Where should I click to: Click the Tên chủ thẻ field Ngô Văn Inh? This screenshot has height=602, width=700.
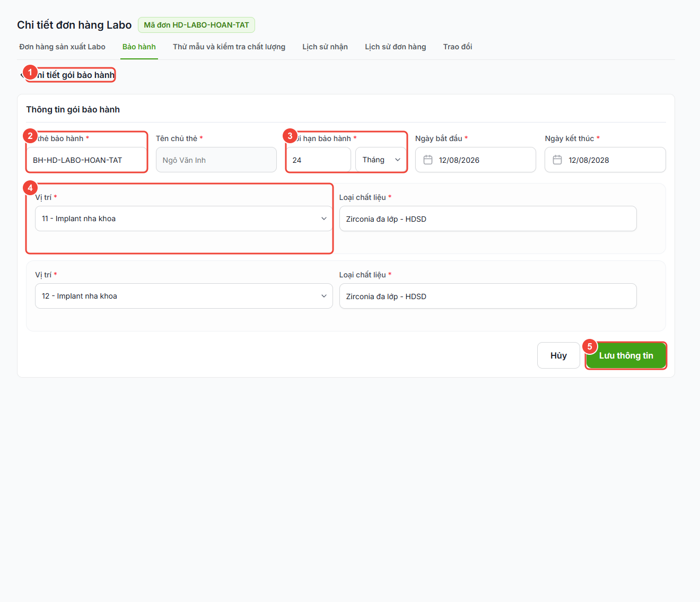tap(216, 160)
